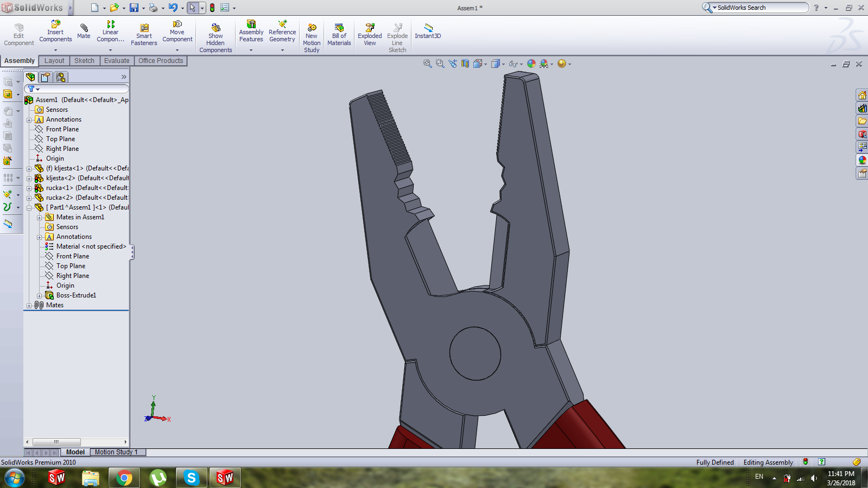
Task: Open Chrome from the Windows taskbar
Action: [x=124, y=478]
